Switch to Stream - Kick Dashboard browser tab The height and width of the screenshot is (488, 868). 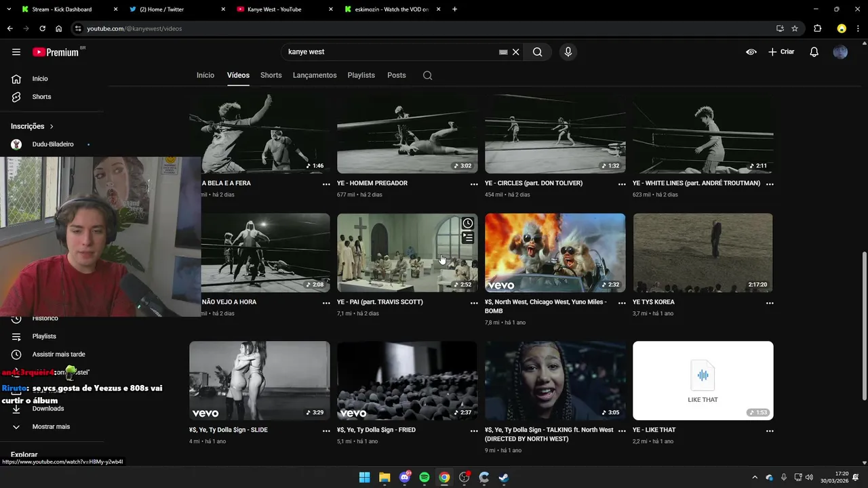point(68,9)
